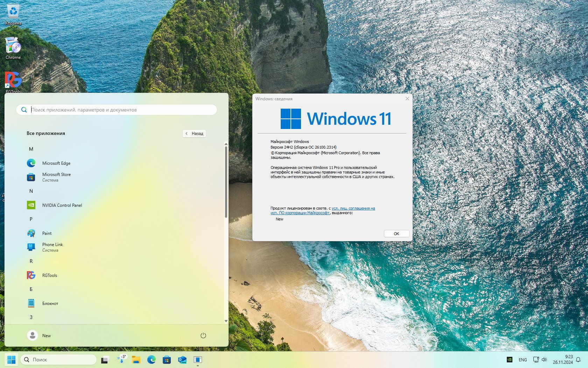
Task: Open NVIDIA Control Panel in the apps list
Action: 62,205
